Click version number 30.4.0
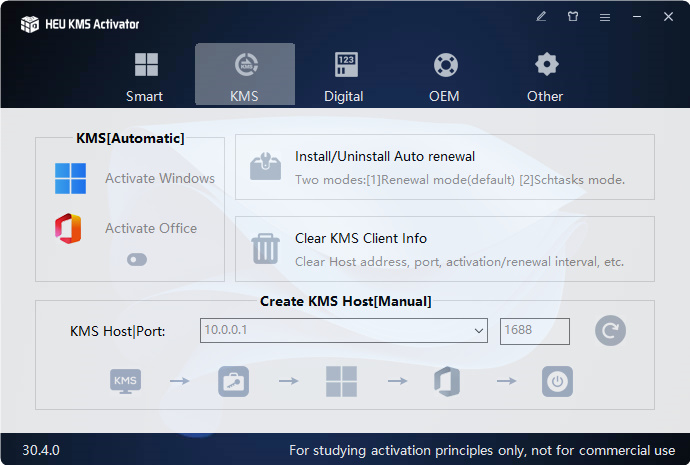The height and width of the screenshot is (465, 690). 41,450
